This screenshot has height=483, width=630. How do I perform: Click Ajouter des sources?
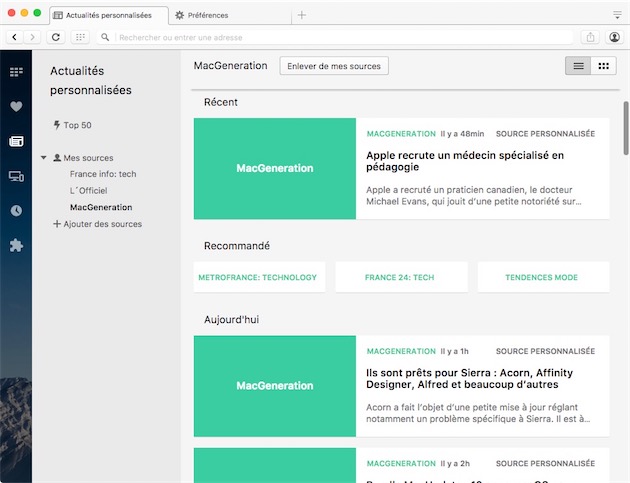98,224
